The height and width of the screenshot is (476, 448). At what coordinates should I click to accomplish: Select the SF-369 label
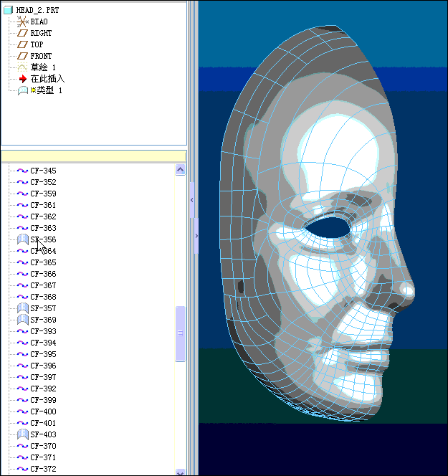click(x=43, y=320)
